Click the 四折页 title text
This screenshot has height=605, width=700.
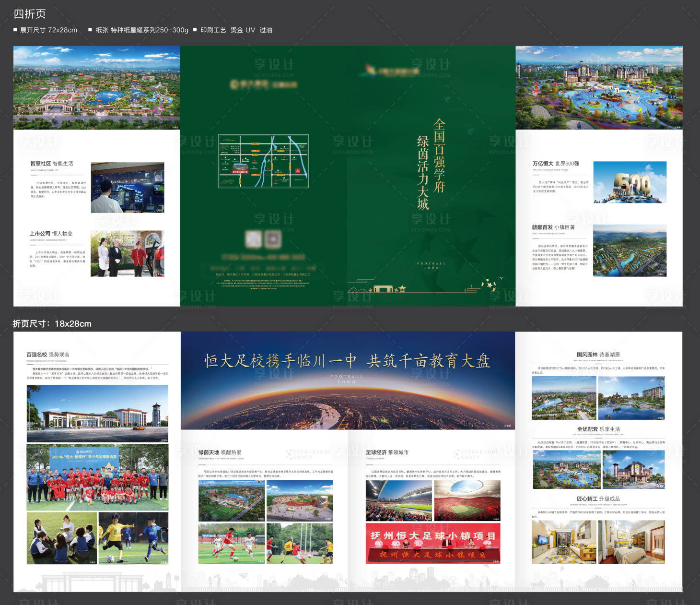(x=30, y=14)
